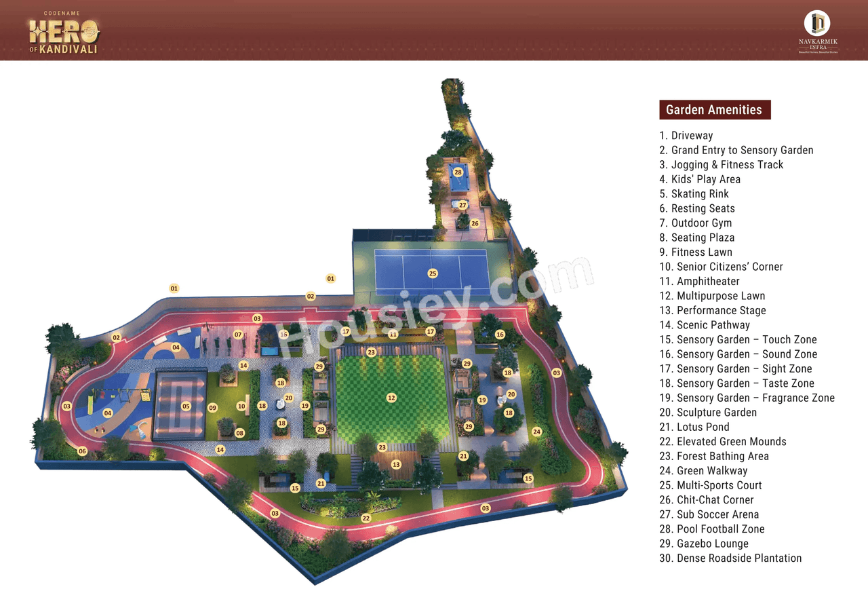Click '25. Multi-Sports Court' legend entry
The height and width of the screenshot is (608, 868).
click(711, 486)
